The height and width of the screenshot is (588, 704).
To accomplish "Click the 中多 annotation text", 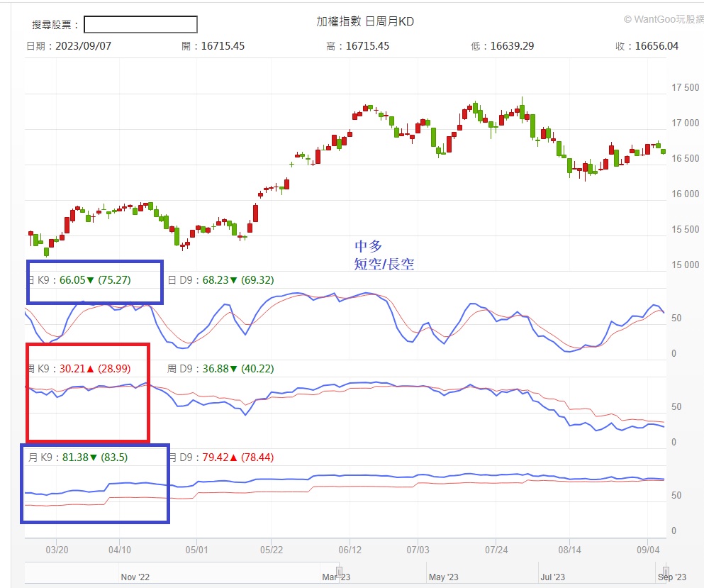I will [368, 246].
